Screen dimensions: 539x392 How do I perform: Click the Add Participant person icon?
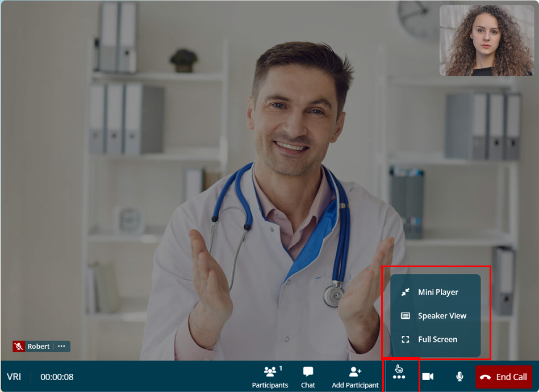tap(355, 372)
